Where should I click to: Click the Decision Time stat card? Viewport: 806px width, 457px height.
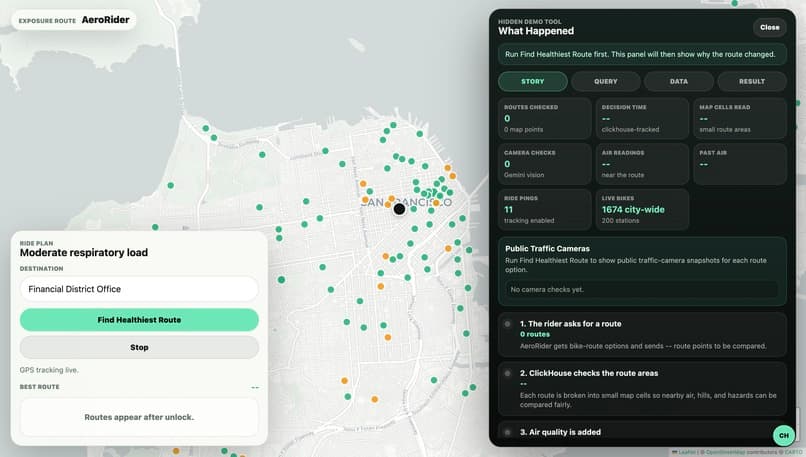click(642, 118)
